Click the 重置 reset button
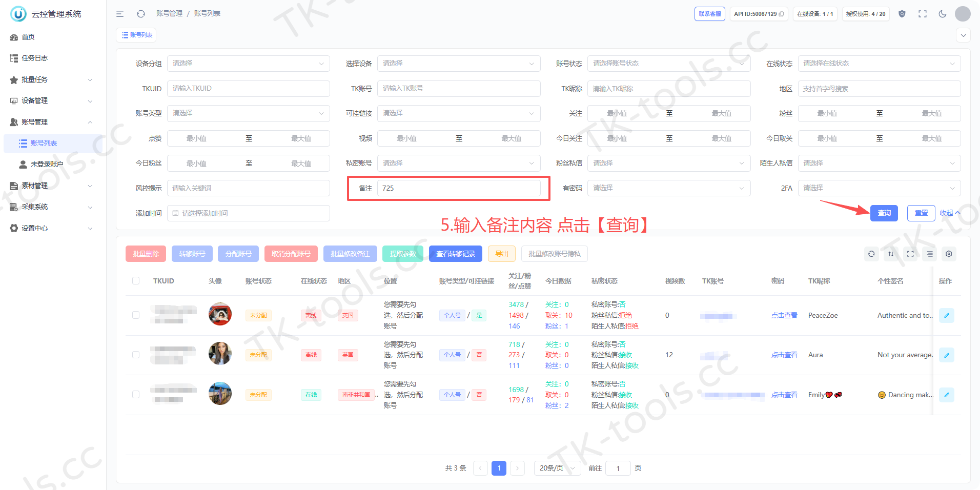Screen dimensions: 980x490 (x=921, y=213)
